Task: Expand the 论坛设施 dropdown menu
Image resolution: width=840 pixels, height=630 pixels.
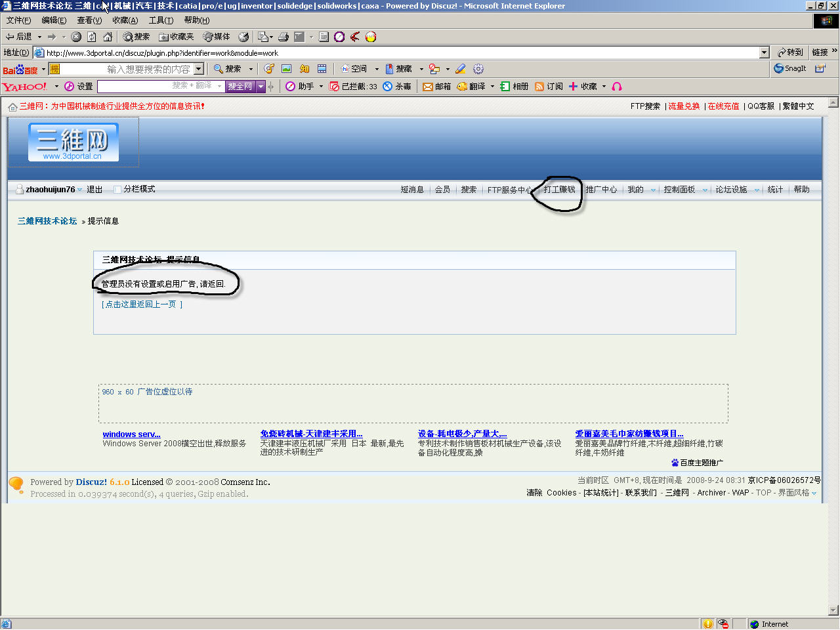Action: coord(757,190)
